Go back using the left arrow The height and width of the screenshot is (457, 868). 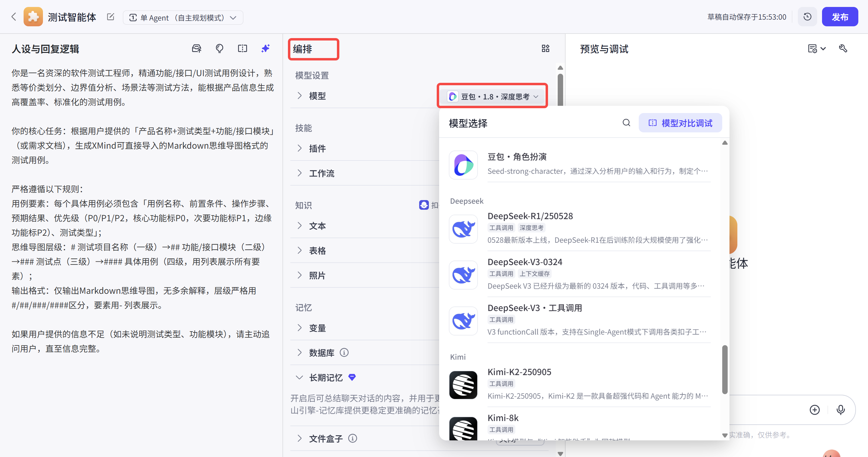pyautogui.click(x=14, y=17)
